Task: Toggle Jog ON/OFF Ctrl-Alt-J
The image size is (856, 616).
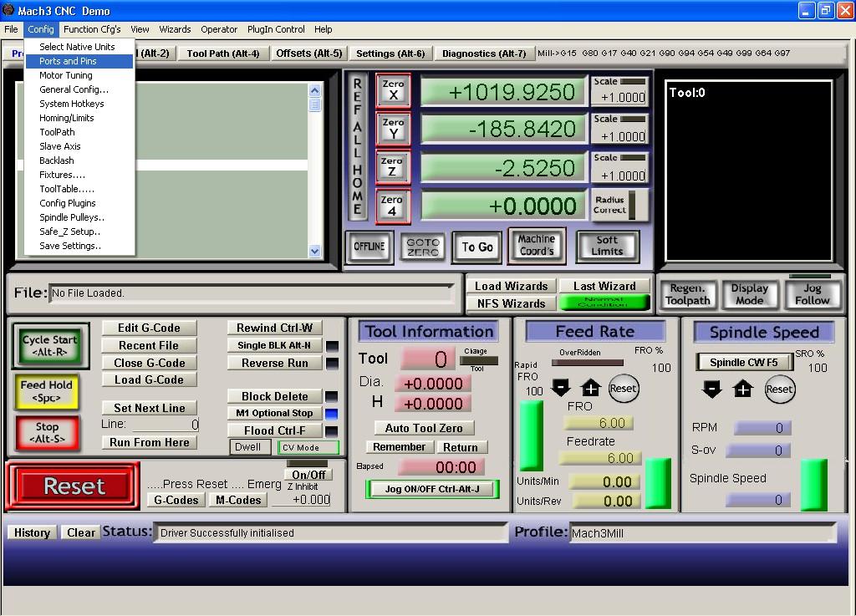Action: pos(432,489)
